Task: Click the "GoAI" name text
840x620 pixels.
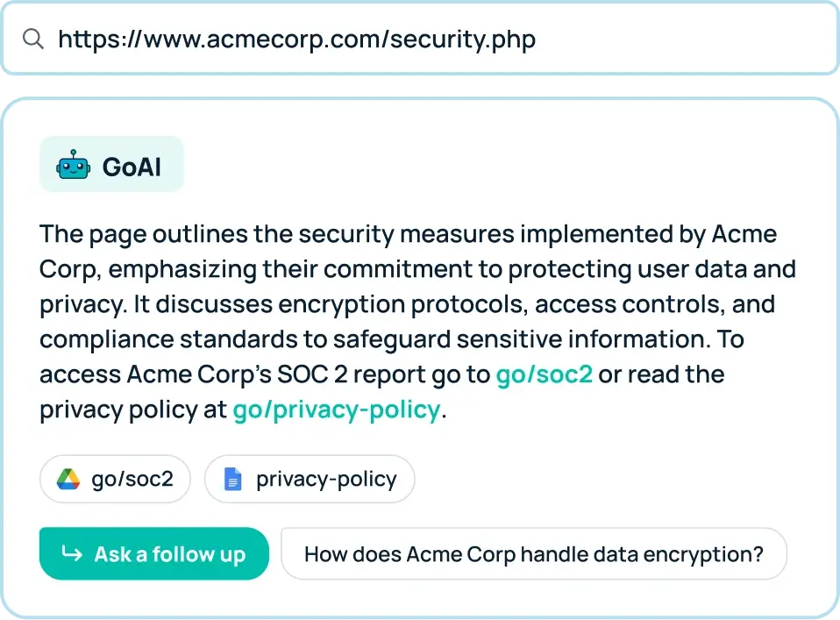Action: (x=132, y=166)
